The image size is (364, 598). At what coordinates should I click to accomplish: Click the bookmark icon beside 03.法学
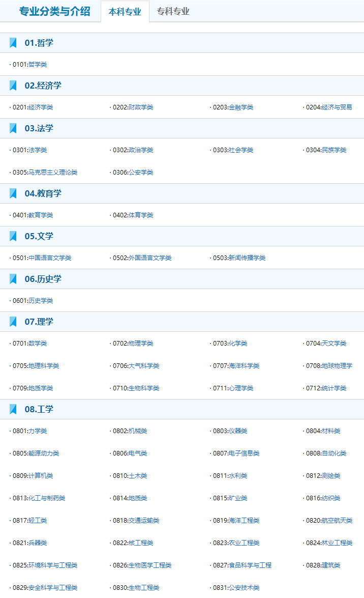13,128
